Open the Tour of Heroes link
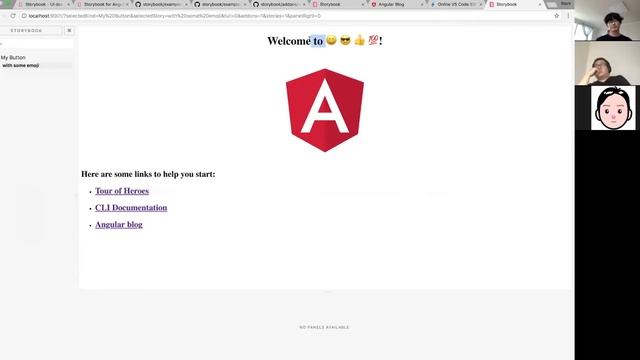This screenshot has height=360, width=640. point(122,191)
